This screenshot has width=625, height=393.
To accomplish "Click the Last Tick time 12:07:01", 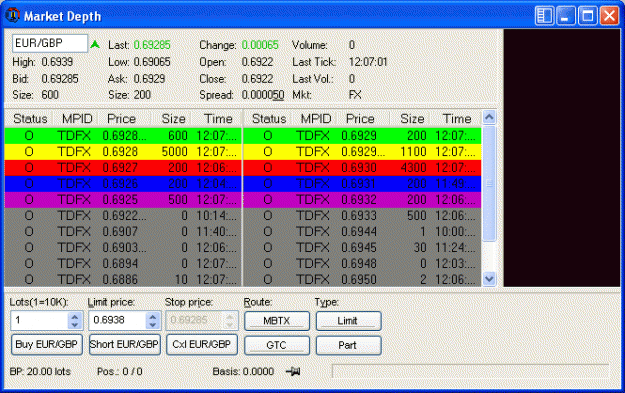I will click(x=368, y=62).
